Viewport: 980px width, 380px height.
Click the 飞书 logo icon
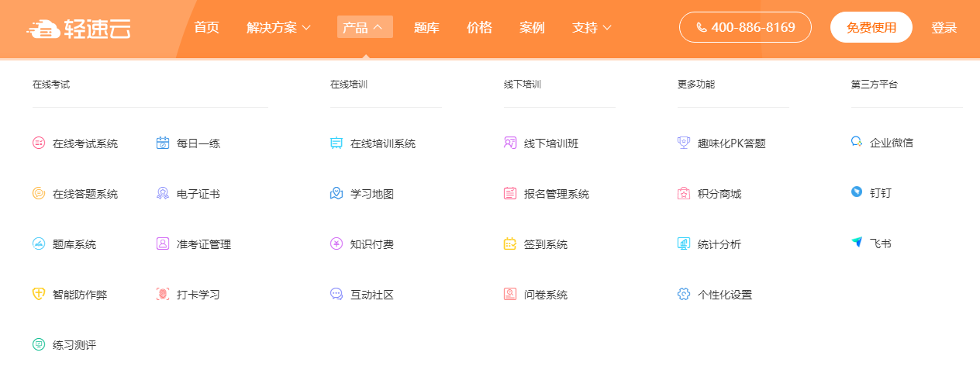(x=857, y=243)
